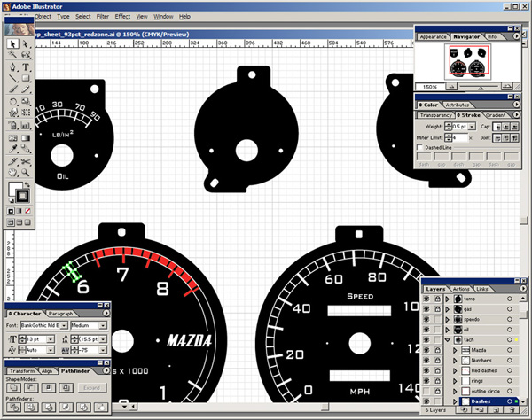The image size is (532, 420).
Task: Click the Expand button in Pathfinder
Action: click(x=92, y=387)
